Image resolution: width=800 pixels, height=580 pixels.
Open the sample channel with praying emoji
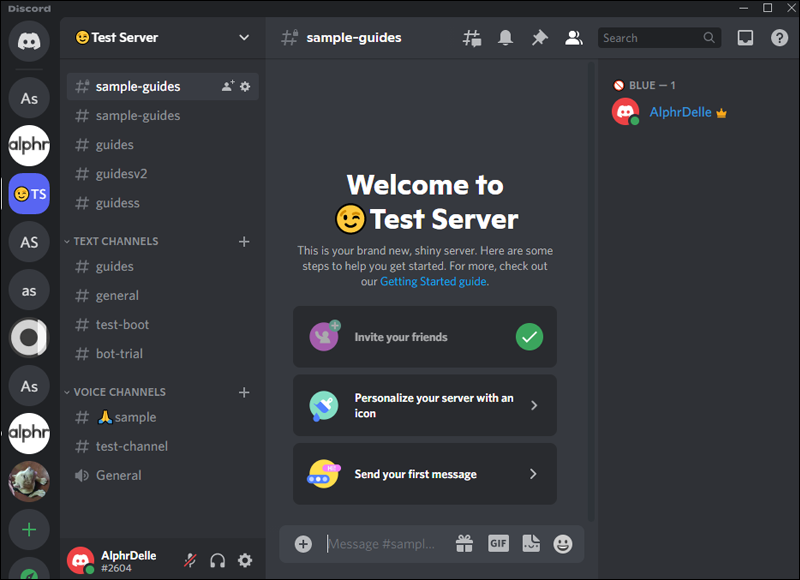[162, 417]
